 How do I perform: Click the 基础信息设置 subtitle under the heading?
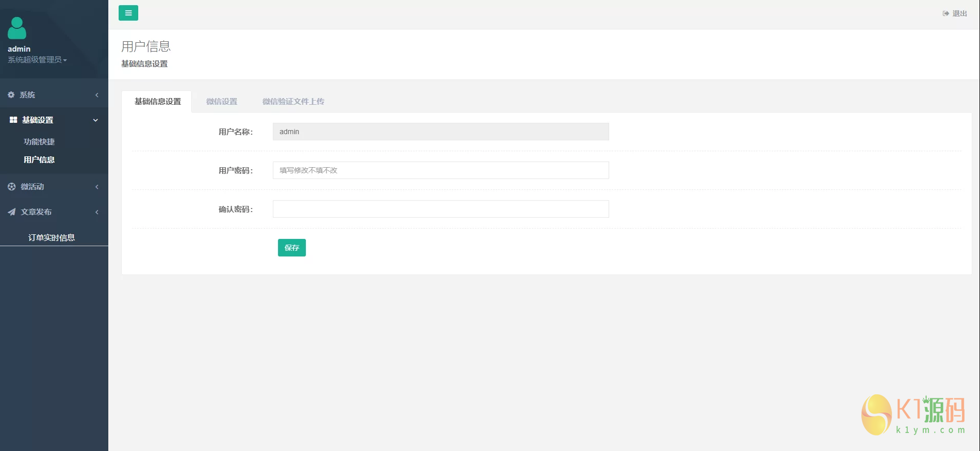pyautogui.click(x=144, y=64)
